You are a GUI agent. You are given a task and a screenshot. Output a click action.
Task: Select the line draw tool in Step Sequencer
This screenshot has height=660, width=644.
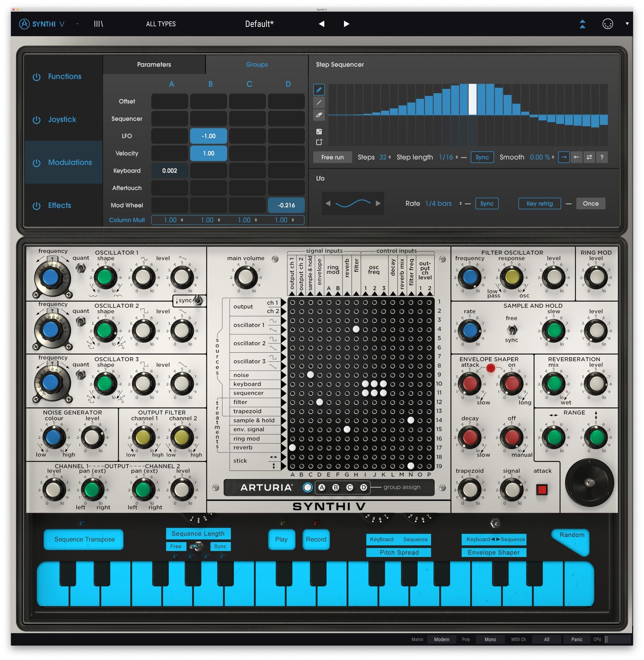[319, 102]
